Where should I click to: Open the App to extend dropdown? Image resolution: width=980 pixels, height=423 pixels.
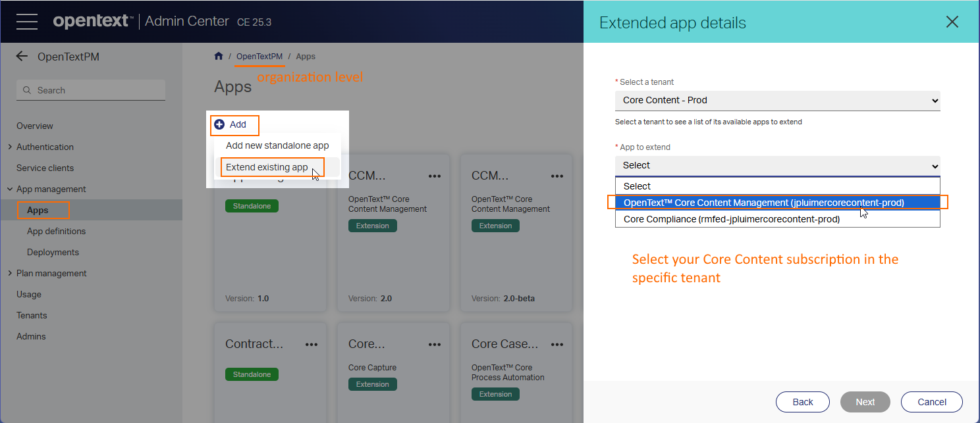777,166
